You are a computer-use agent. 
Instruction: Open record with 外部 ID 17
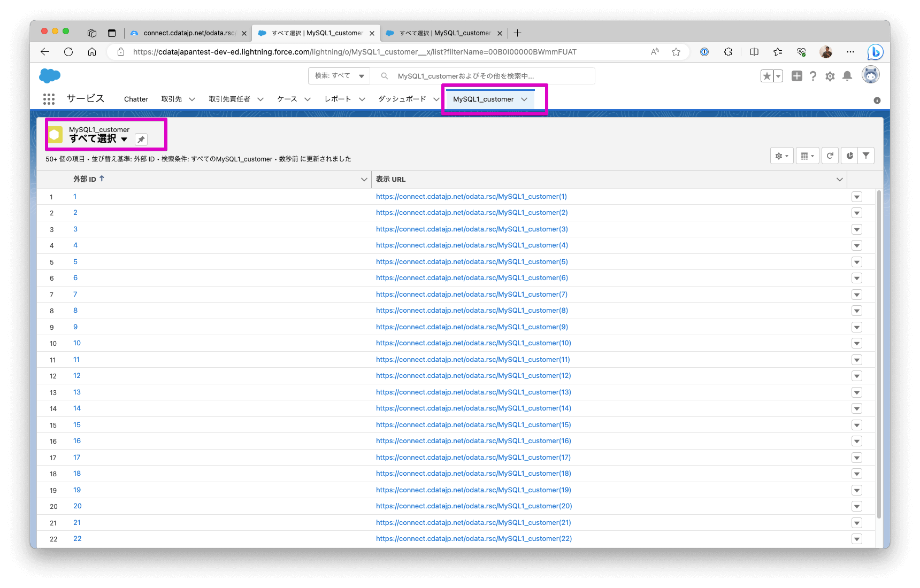[x=77, y=458]
